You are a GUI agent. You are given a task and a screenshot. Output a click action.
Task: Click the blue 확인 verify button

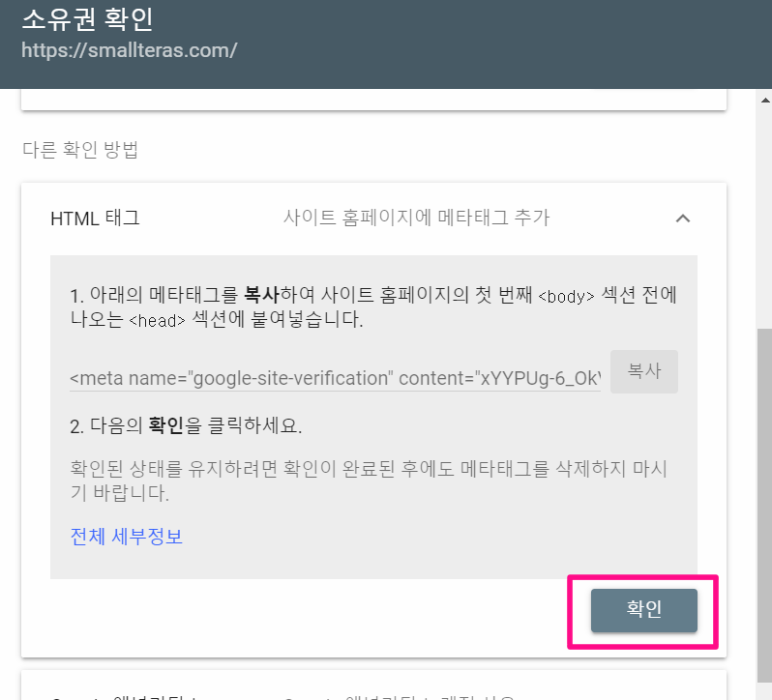[644, 610]
